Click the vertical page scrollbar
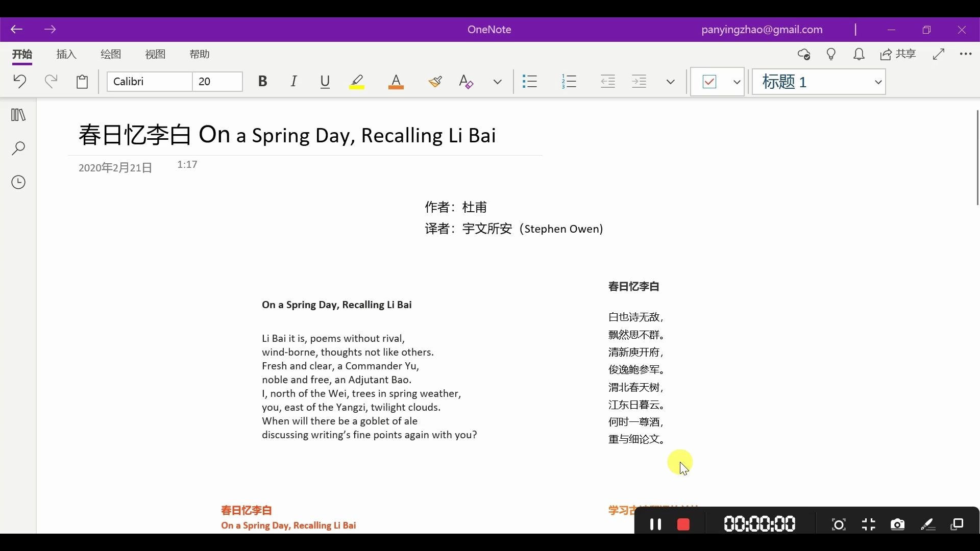Image resolution: width=980 pixels, height=551 pixels. (x=977, y=157)
